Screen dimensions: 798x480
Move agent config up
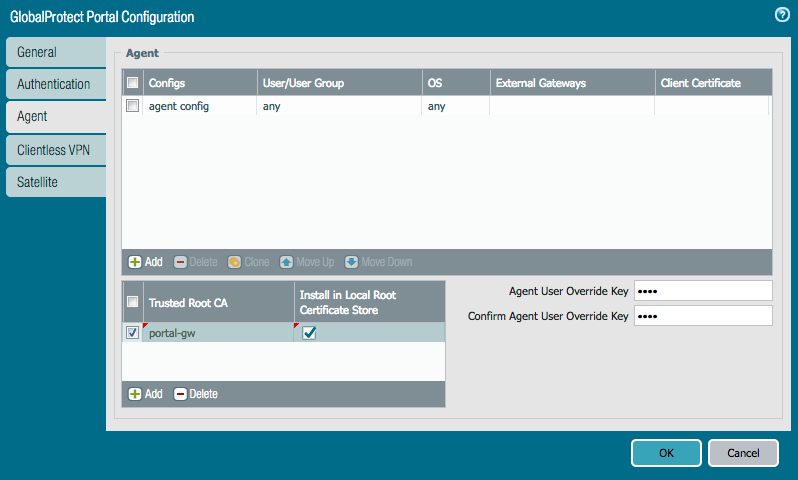[x=307, y=262]
